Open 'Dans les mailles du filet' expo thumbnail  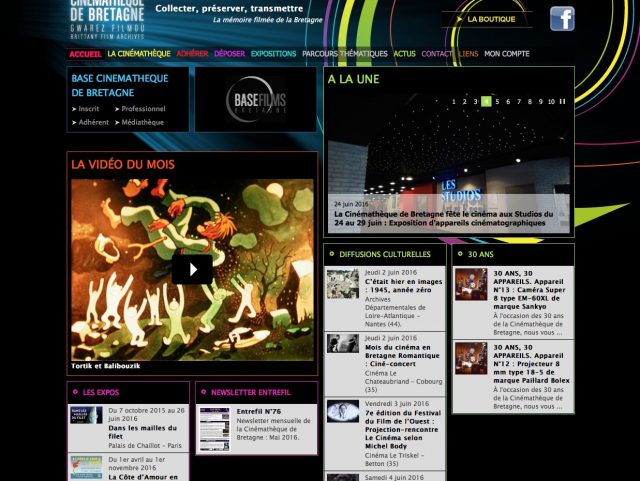click(86, 414)
